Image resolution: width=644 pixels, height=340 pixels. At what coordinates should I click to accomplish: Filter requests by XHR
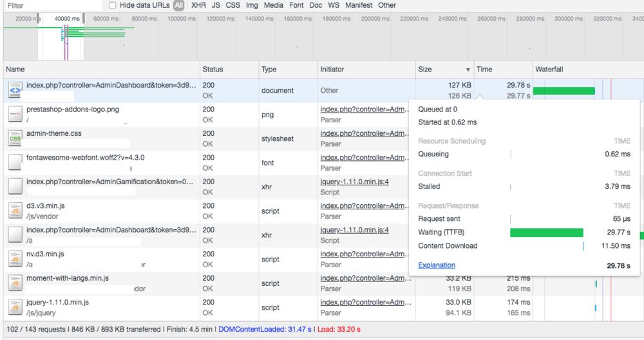tap(199, 5)
